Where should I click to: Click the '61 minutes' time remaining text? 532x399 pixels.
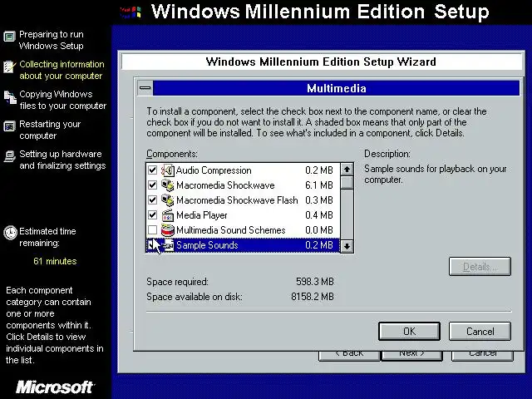[x=55, y=261]
